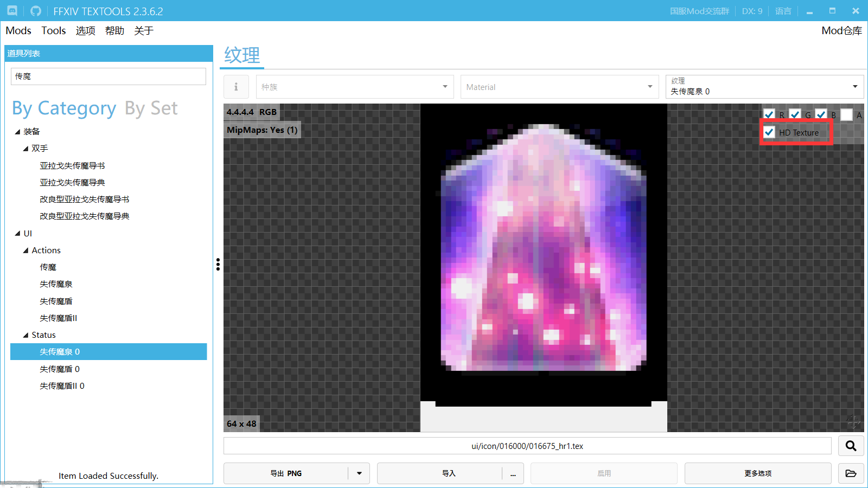Collapse the 装备 tree node
Viewport: 868px width, 488px height.
tap(17, 132)
